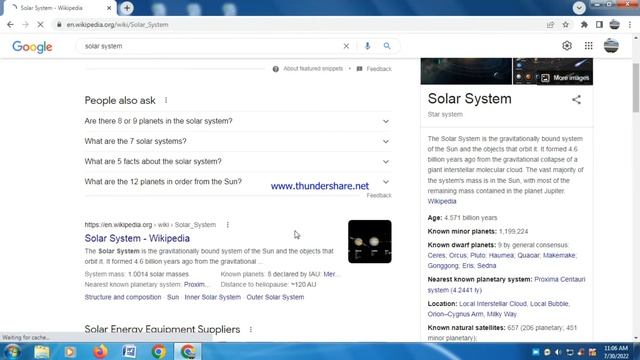Open more options for Wikipedia result

(x=228, y=224)
